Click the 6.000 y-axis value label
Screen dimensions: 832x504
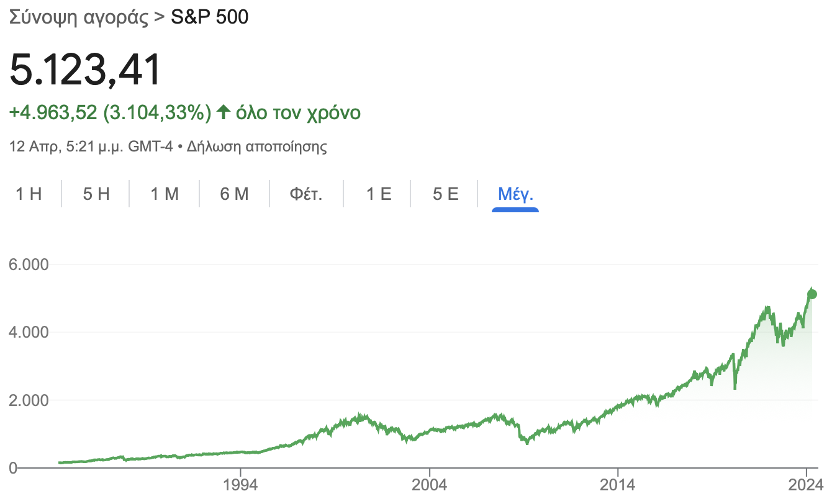(29, 264)
